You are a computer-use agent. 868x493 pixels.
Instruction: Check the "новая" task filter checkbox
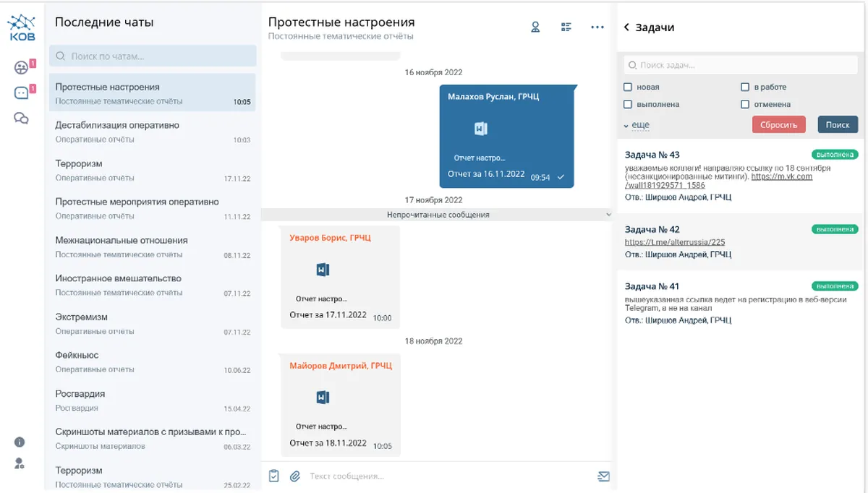pyautogui.click(x=628, y=87)
